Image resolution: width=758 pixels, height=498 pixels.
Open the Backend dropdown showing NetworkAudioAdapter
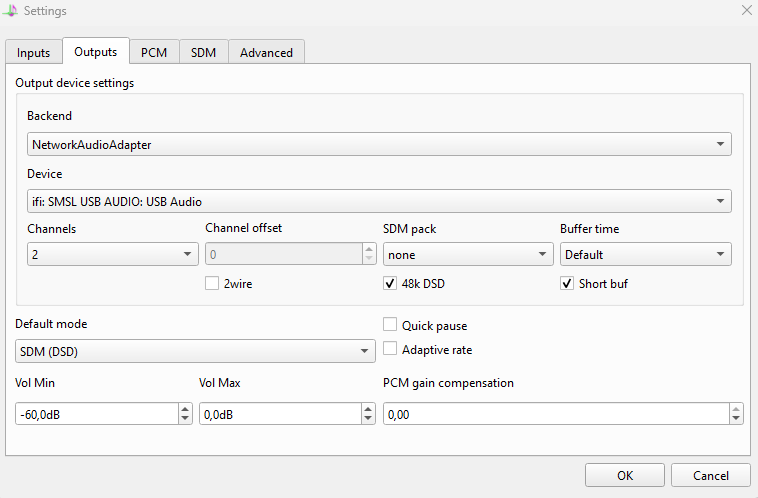(x=379, y=144)
